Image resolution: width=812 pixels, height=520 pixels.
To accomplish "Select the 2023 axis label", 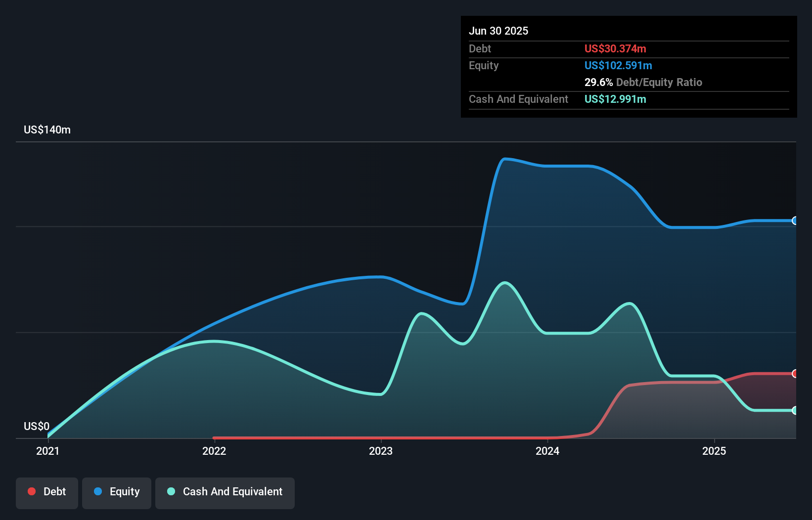I will [x=381, y=451].
